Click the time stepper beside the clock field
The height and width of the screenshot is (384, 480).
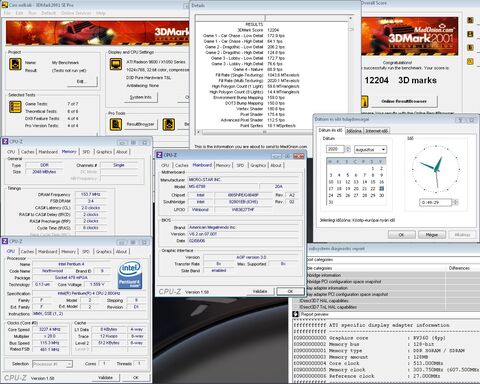pos(456,202)
